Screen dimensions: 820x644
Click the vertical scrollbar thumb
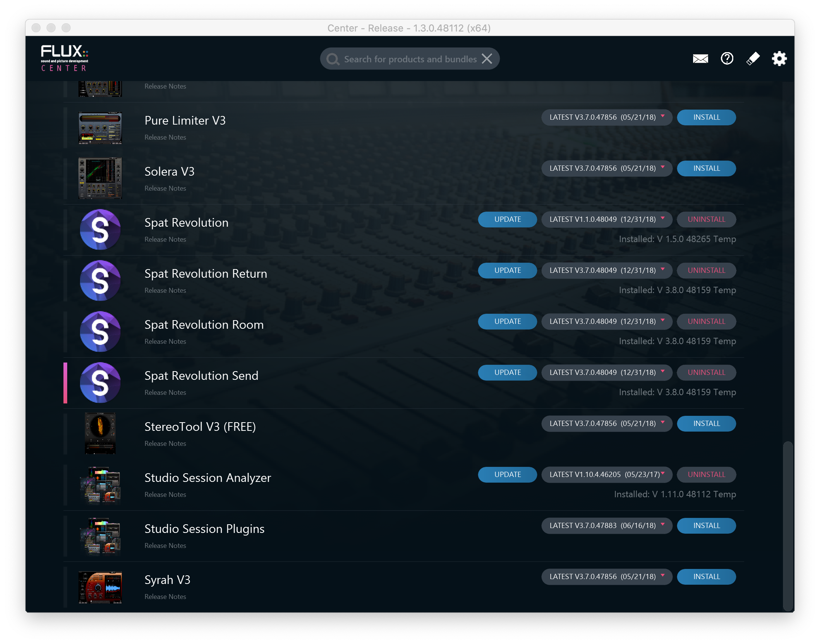pyautogui.click(x=788, y=526)
